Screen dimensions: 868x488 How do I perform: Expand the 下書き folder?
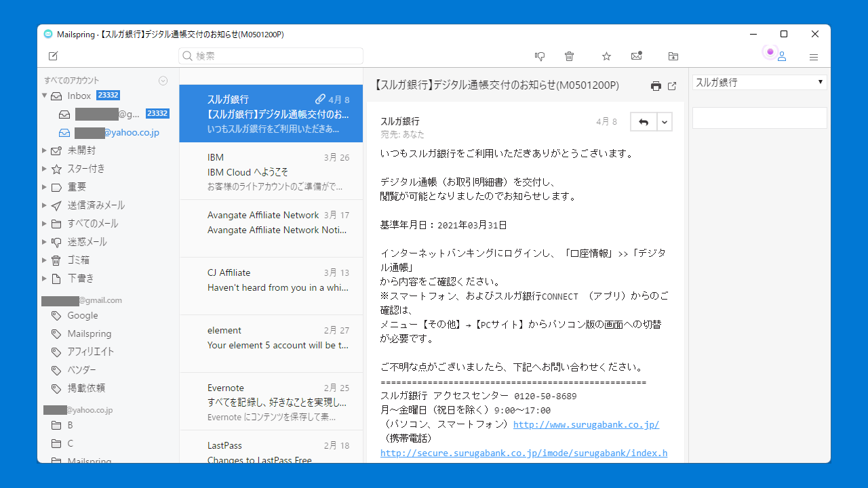click(45, 279)
